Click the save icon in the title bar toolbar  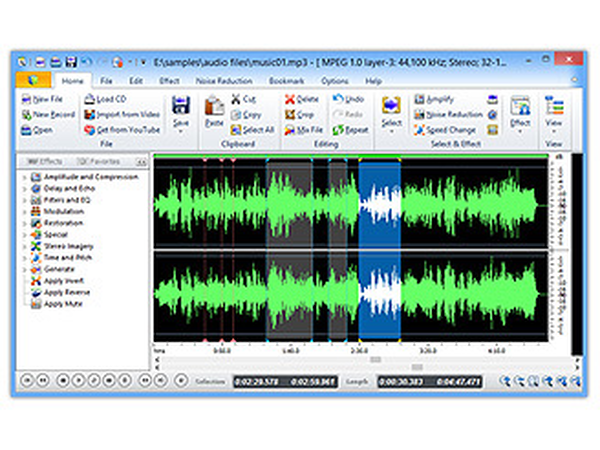[71, 62]
